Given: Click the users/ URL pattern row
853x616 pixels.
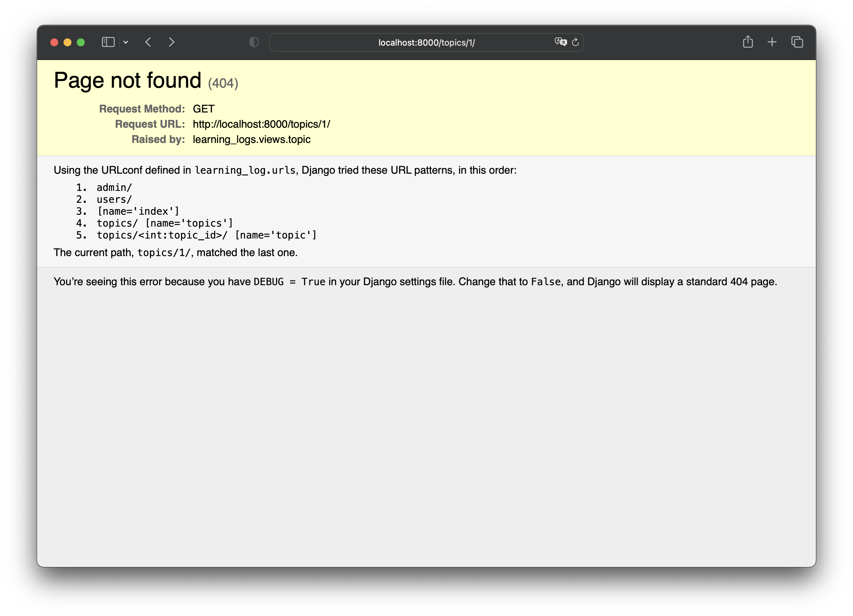Looking at the screenshot, I should click(114, 199).
